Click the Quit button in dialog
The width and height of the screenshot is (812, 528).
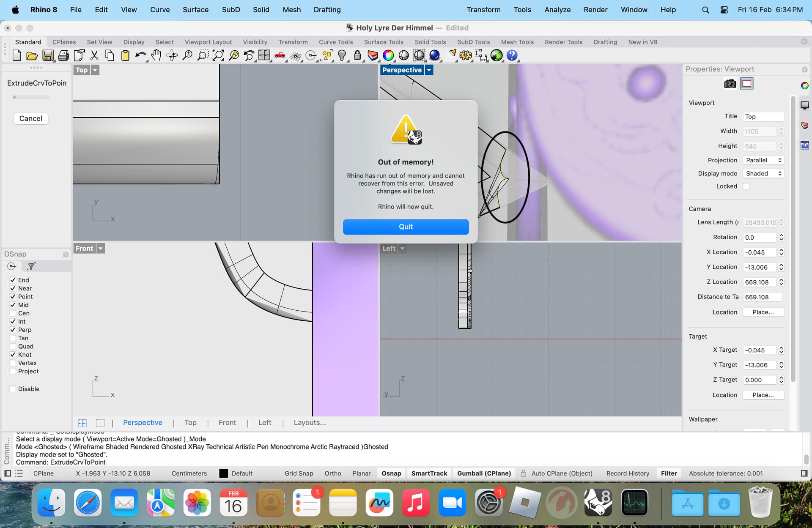click(x=406, y=227)
